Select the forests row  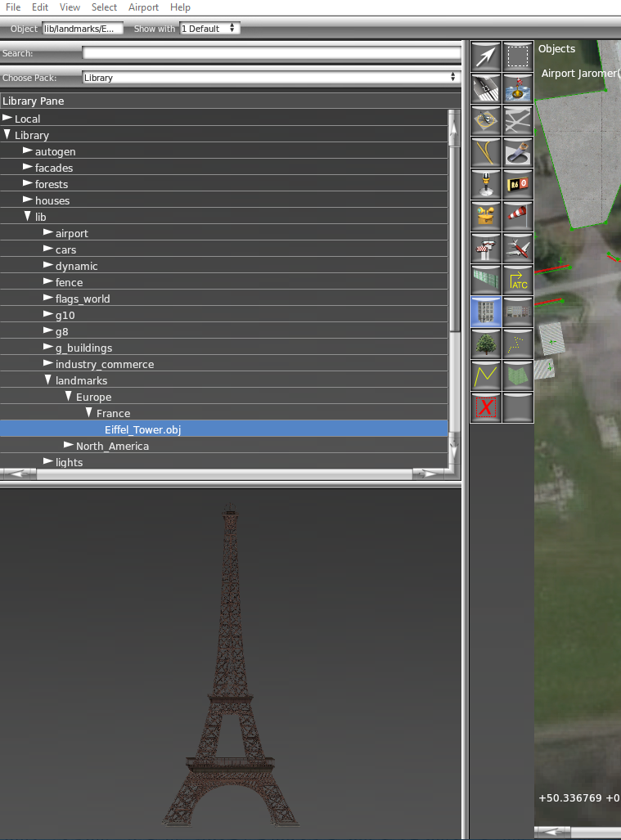click(x=224, y=184)
